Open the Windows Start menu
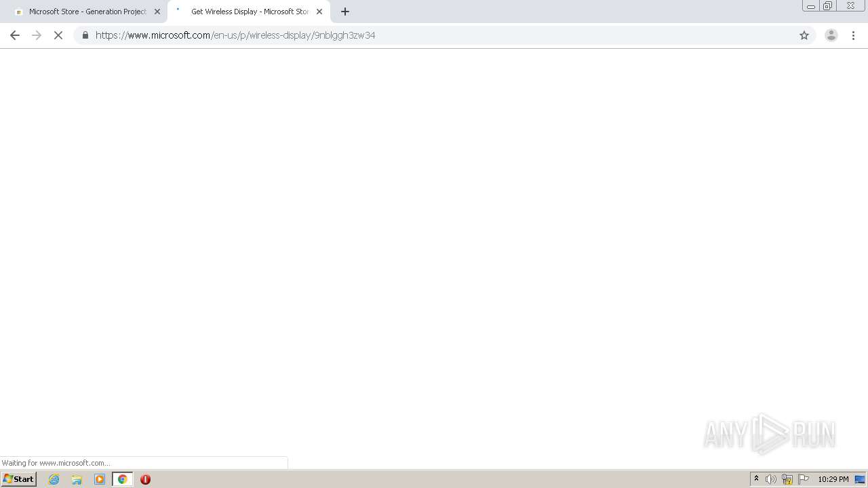The image size is (868, 488). (18, 479)
